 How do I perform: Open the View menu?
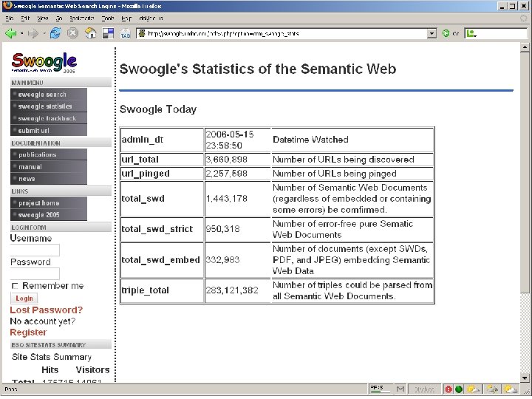pyautogui.click(x=42, y=18)
